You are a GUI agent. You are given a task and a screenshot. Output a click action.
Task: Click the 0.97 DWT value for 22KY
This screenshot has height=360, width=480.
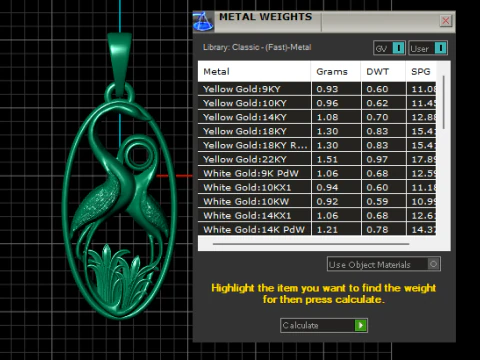click(x=377, y=159)
